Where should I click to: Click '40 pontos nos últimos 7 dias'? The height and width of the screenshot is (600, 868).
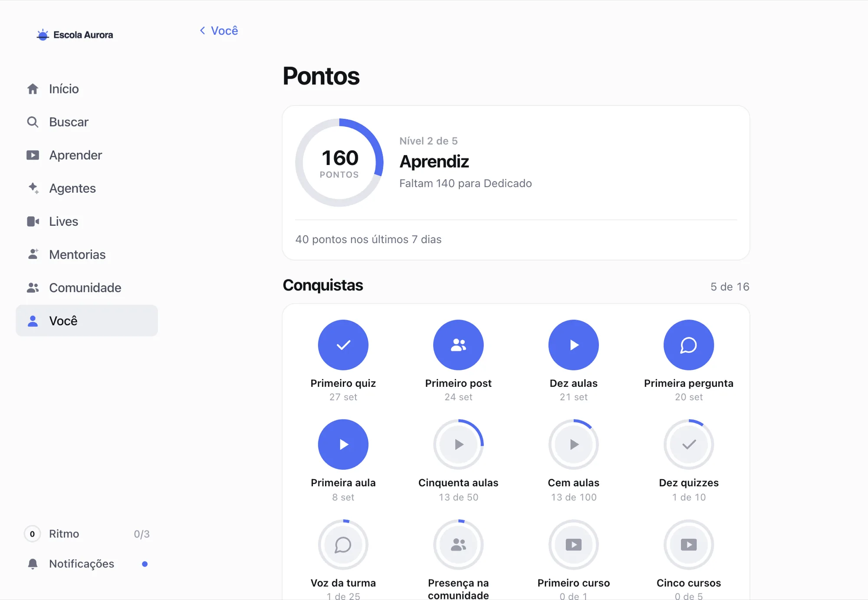(x=368, y=239)
